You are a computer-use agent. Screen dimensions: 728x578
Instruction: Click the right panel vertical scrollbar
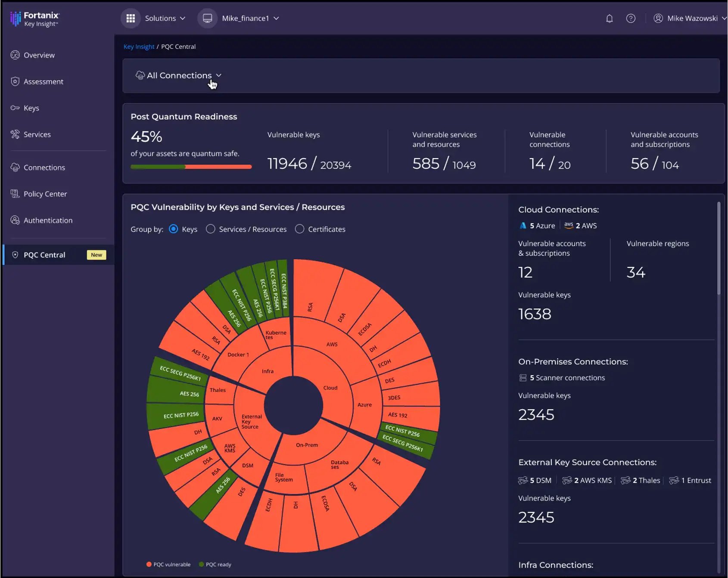719,248
